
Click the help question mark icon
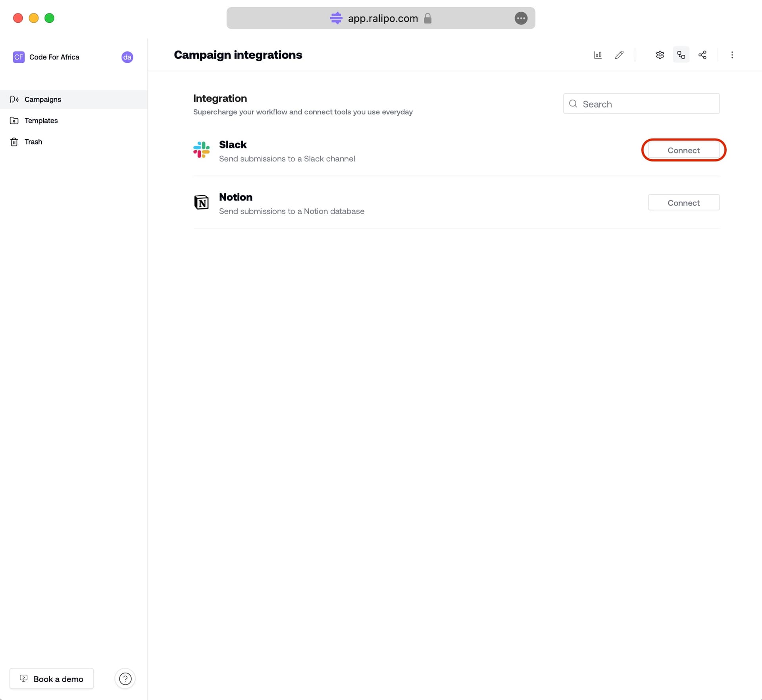125,679
